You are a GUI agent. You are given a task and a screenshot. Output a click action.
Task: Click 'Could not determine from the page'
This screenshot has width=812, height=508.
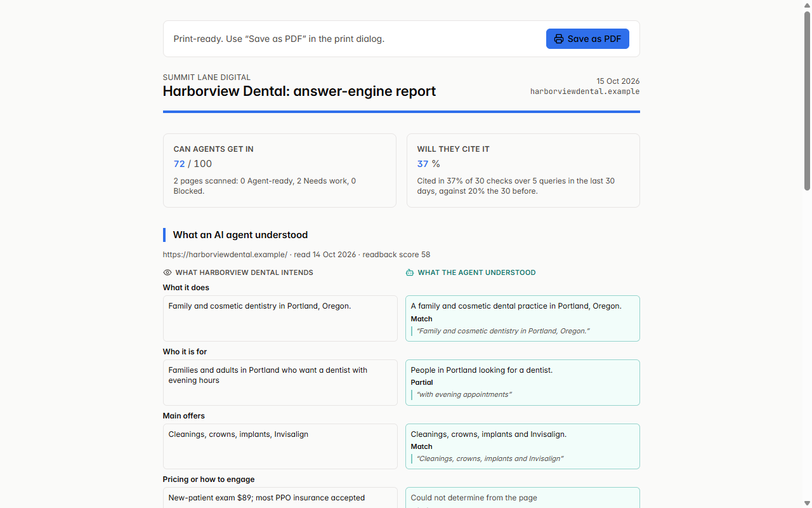(x=474, y=498)
